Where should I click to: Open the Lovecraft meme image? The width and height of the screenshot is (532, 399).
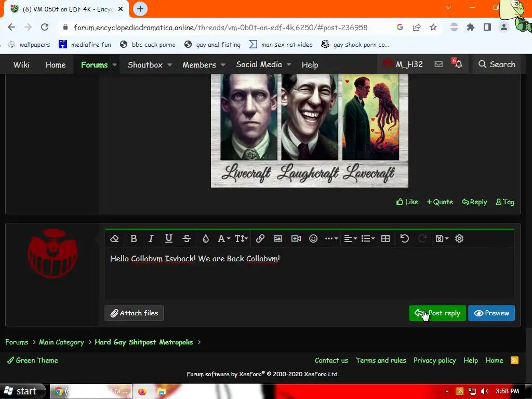point(310,130)
